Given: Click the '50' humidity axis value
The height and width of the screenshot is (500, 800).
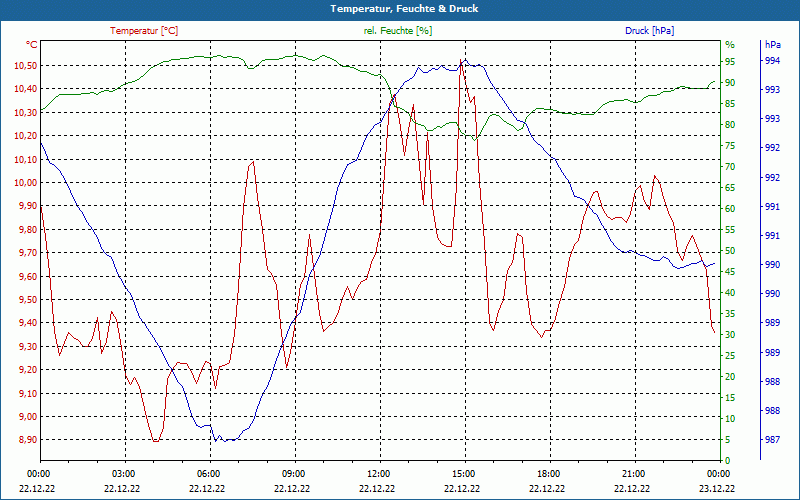Looking at the screenshot, I should coord(730,251).
